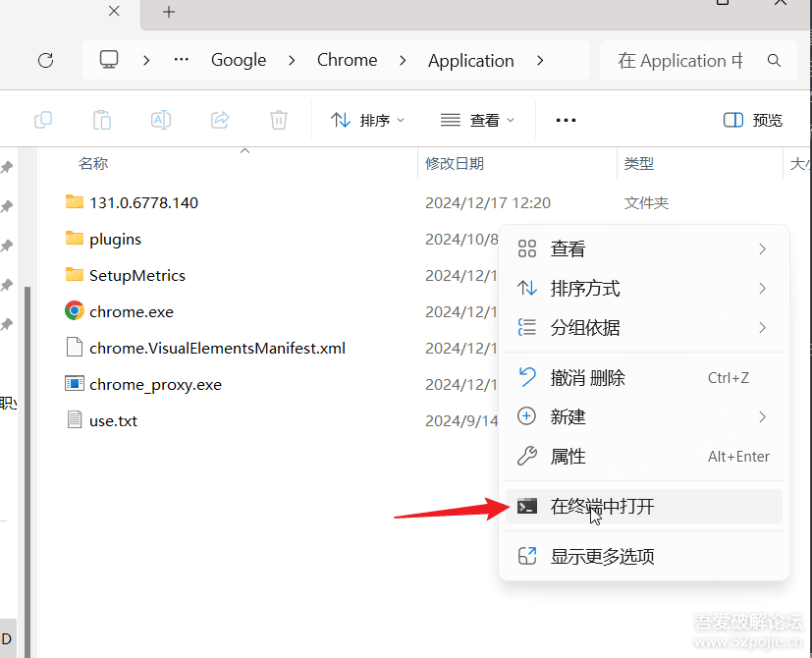Click the This PC monitor icon in breadcrumb
The height and width of the screenshot is (658, 812).
click(x=109, y=60)
